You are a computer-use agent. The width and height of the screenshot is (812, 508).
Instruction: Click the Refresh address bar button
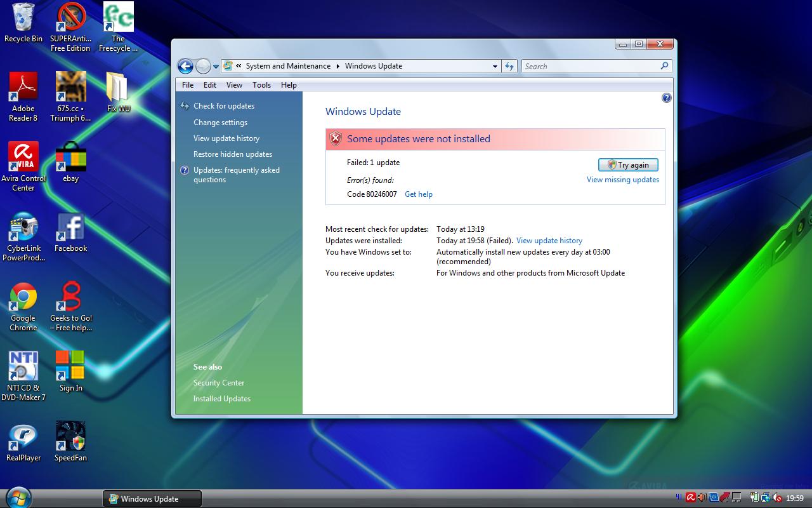[509, 66]
